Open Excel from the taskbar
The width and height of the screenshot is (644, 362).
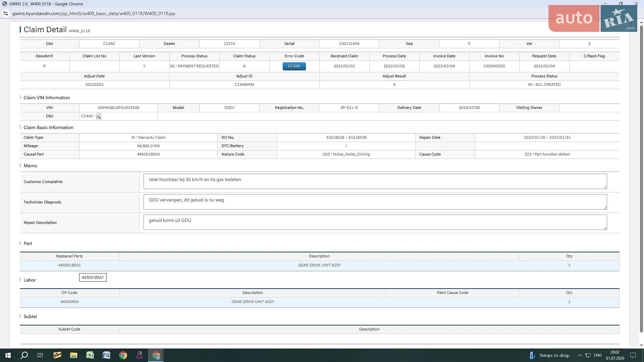click(x=90, y=355)
